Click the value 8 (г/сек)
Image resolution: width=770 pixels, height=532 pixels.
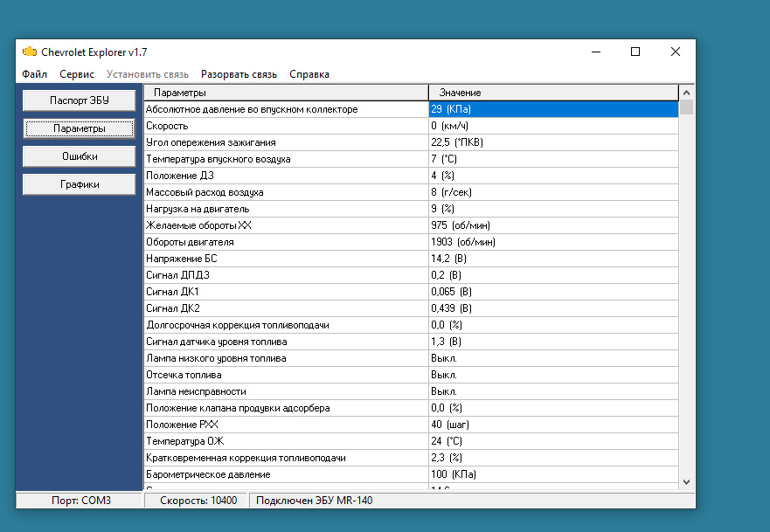[553, 192]
